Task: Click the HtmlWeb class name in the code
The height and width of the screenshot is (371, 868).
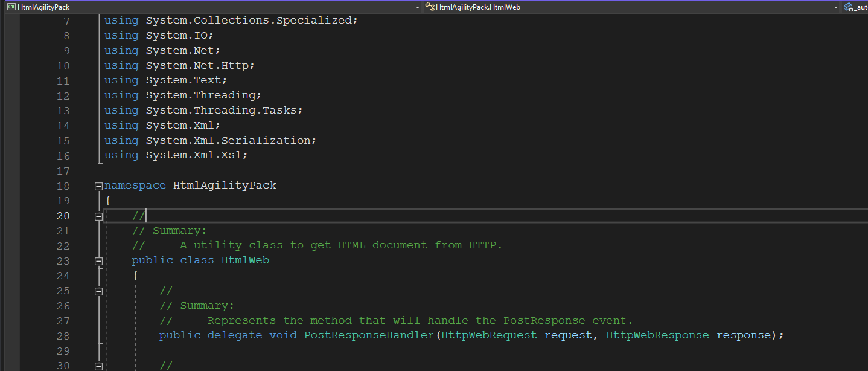Action: pos(245,260)
